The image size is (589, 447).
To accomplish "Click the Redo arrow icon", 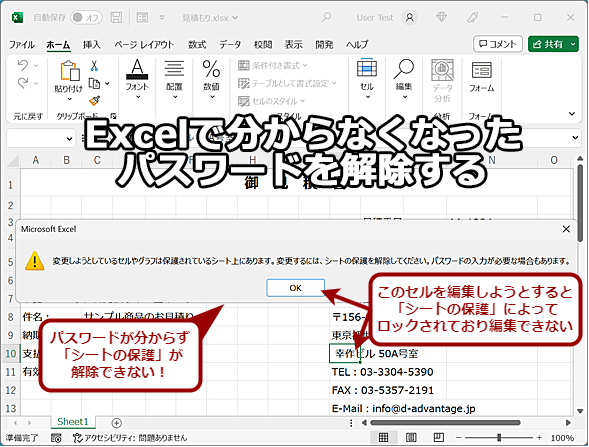I will pyautogui.click(x=23, y=83).
